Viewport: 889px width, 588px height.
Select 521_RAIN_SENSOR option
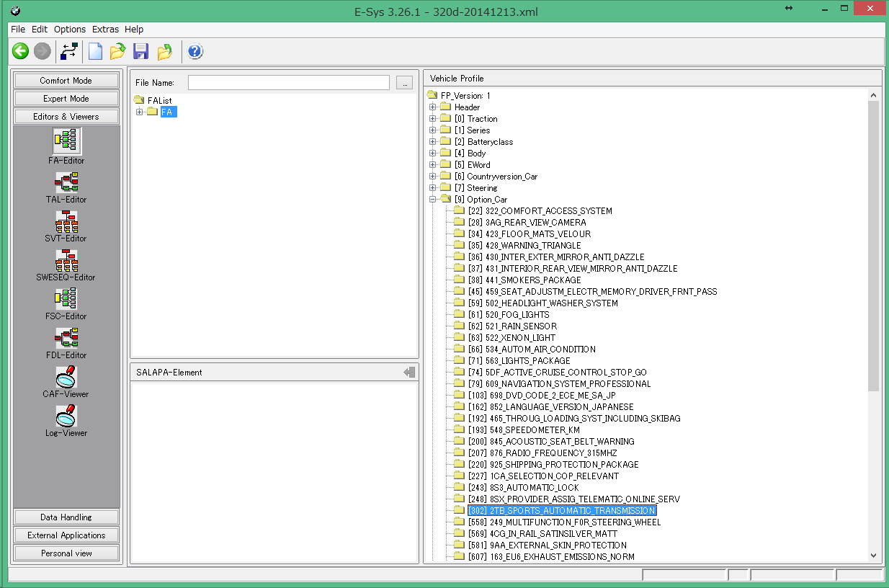pos(512,326)
